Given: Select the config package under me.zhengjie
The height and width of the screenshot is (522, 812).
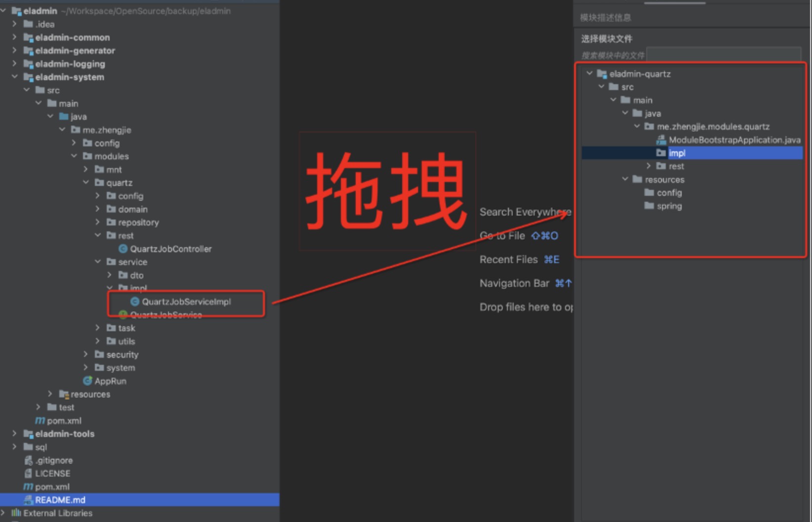Looking at the screenshot, I should (107, 143).
